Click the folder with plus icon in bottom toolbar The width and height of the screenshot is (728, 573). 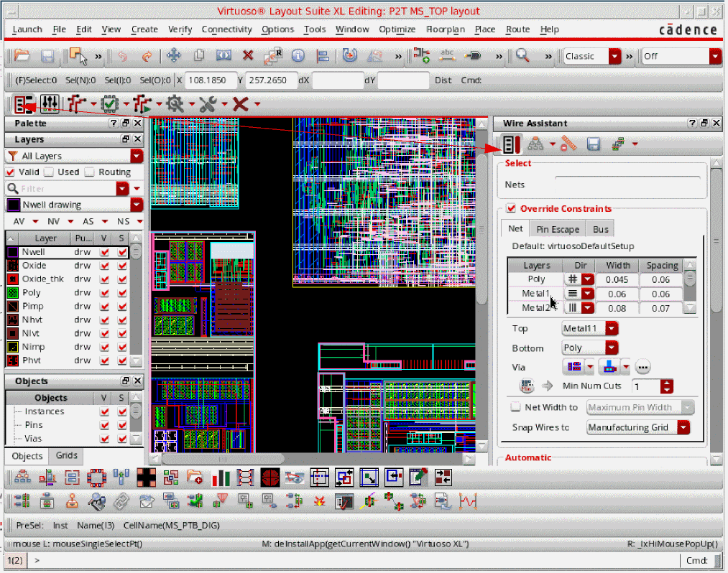195,478
